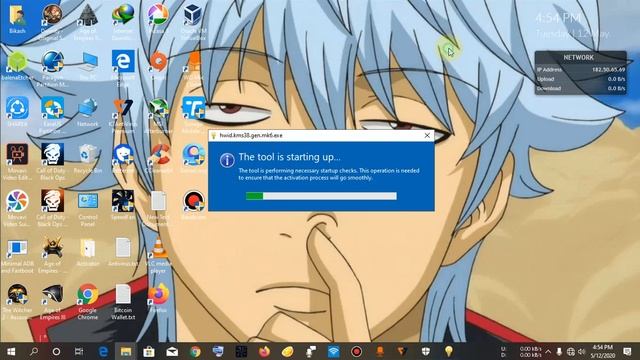Screen dimensions: 640x360
Task: Open Network desktop icon
Action: click(x=88, y=111)
